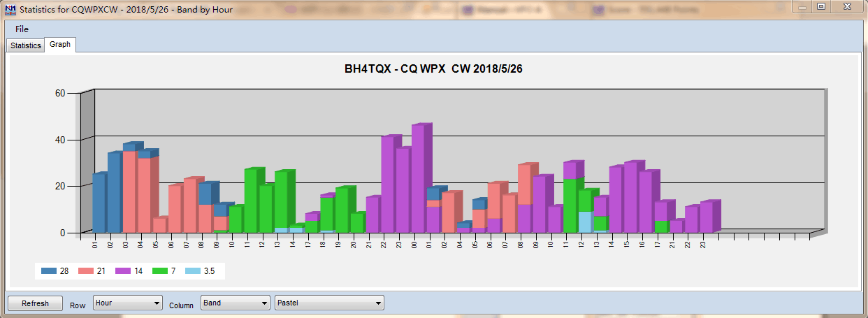
Task: Maximize the Statistics window
Action: [x=821, y=6]
